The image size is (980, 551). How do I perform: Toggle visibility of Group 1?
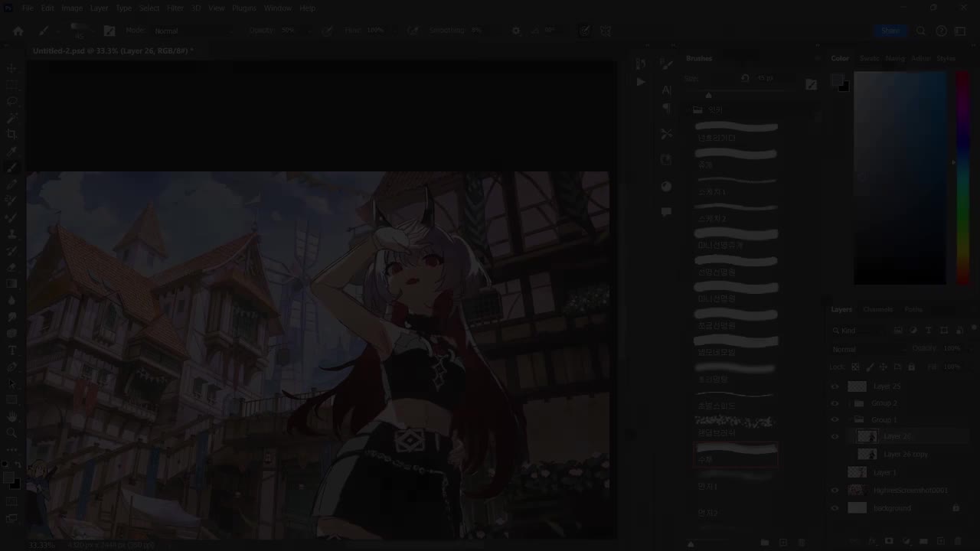(835, 420)
